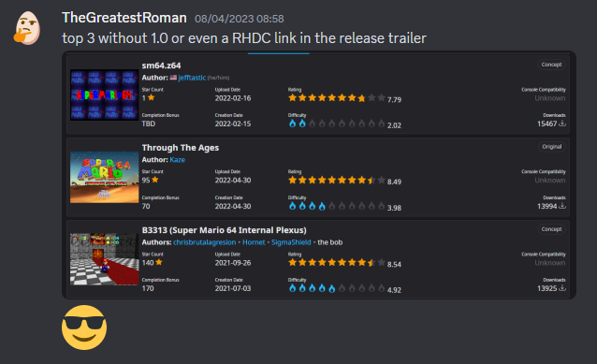The image size is (597, 364).
Task: Click TheGreatestRoman's thinking egg avatar
Action: (27, 29)
